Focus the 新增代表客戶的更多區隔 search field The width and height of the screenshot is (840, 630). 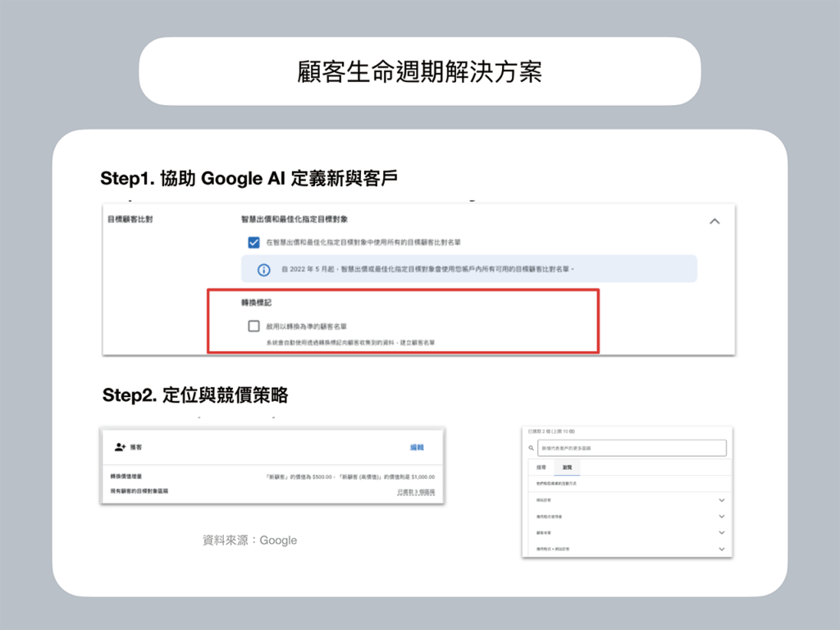pyautogui.click(x=632, y=448)
